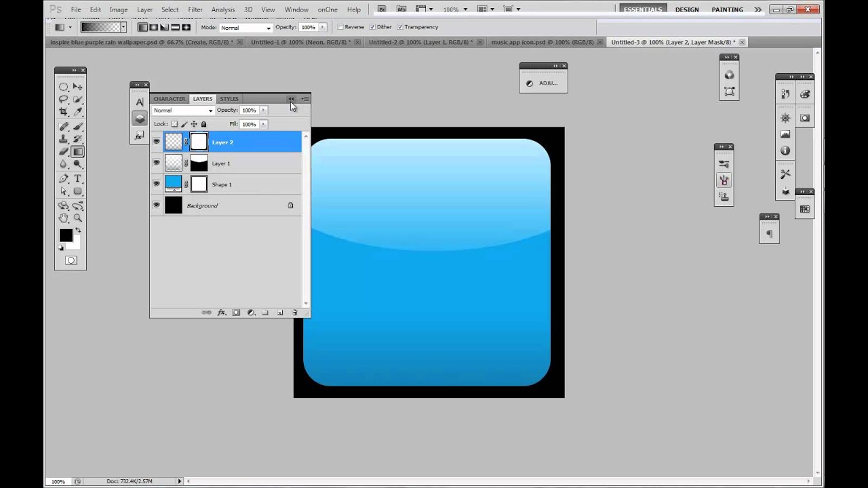The width and height of the screenshot is (868, 488).
Task: Create a new layer in the Layers panel
Action: coord(279,312)
